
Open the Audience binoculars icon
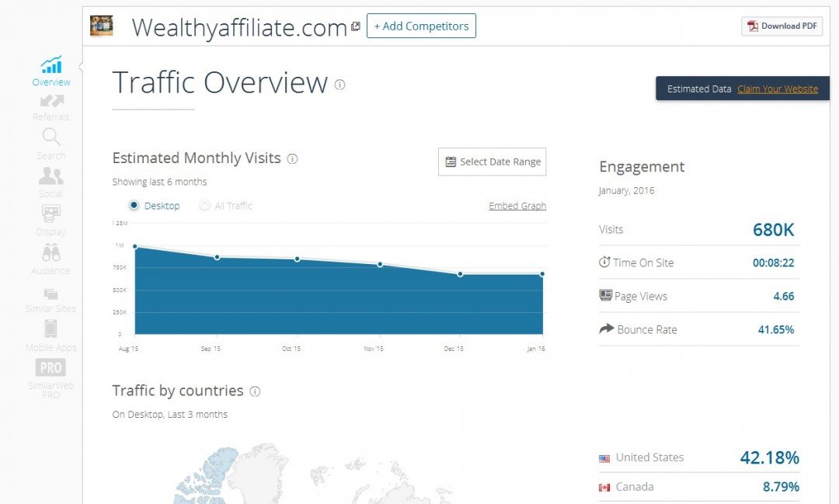click(x=50, y=252)
